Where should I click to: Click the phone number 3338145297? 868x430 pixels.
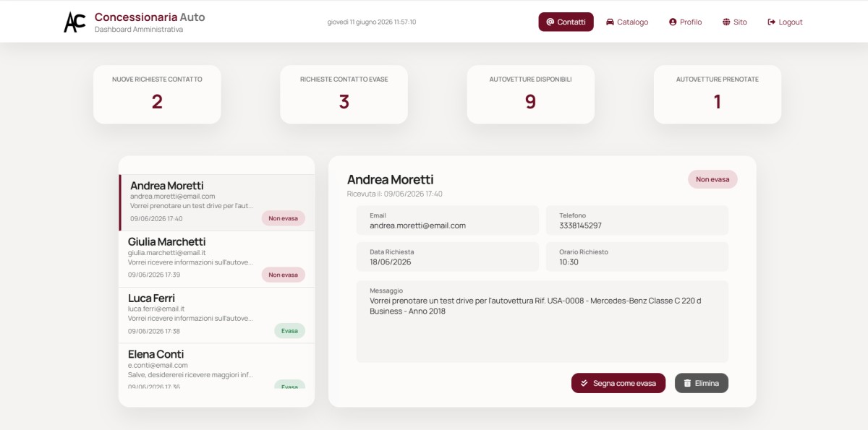(580, 225)
